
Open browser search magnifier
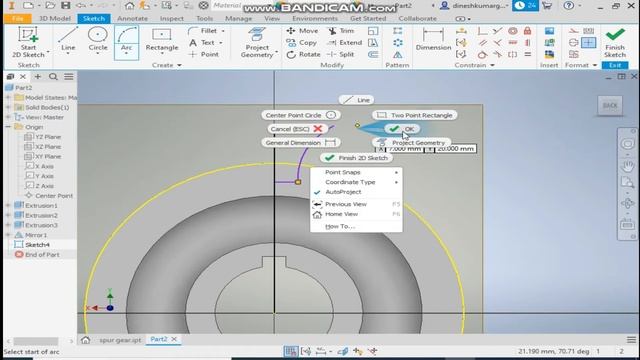53,76
